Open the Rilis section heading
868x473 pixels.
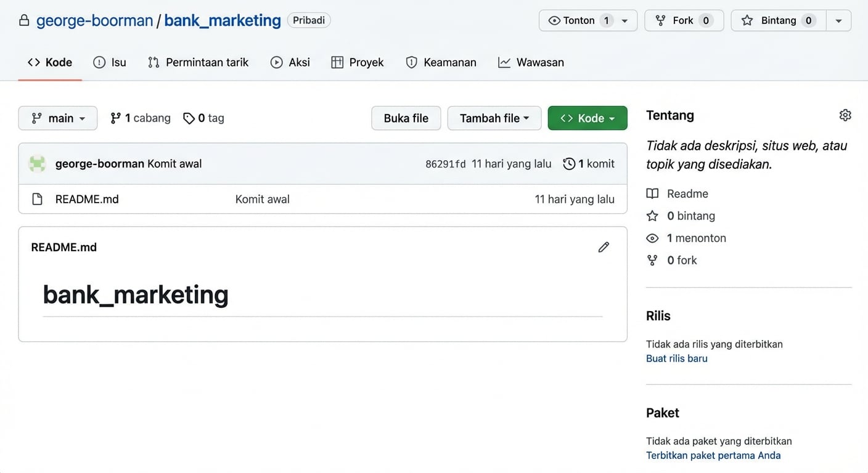tap(658, 316)
